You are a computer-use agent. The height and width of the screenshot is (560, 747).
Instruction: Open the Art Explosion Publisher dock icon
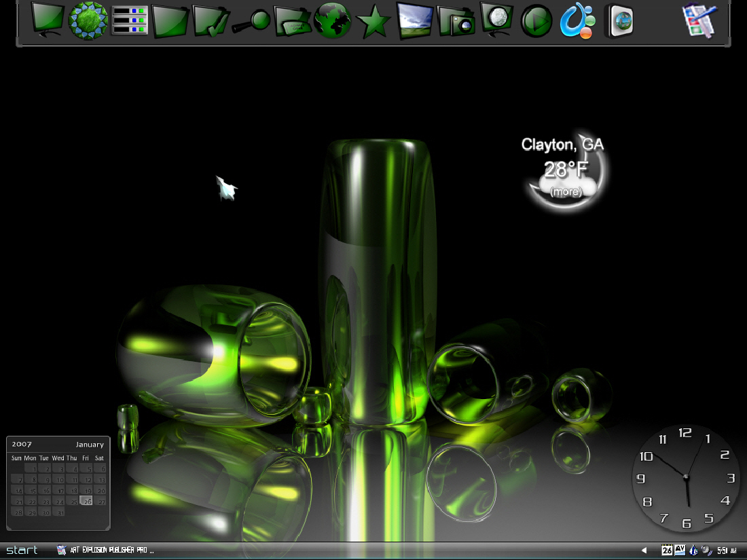(x=699, y=20)
